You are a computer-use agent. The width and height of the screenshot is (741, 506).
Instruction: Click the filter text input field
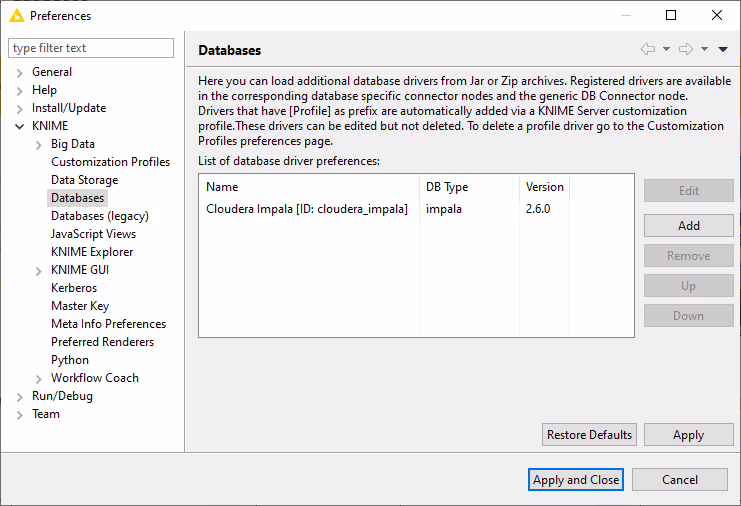(x=91, y=48)
